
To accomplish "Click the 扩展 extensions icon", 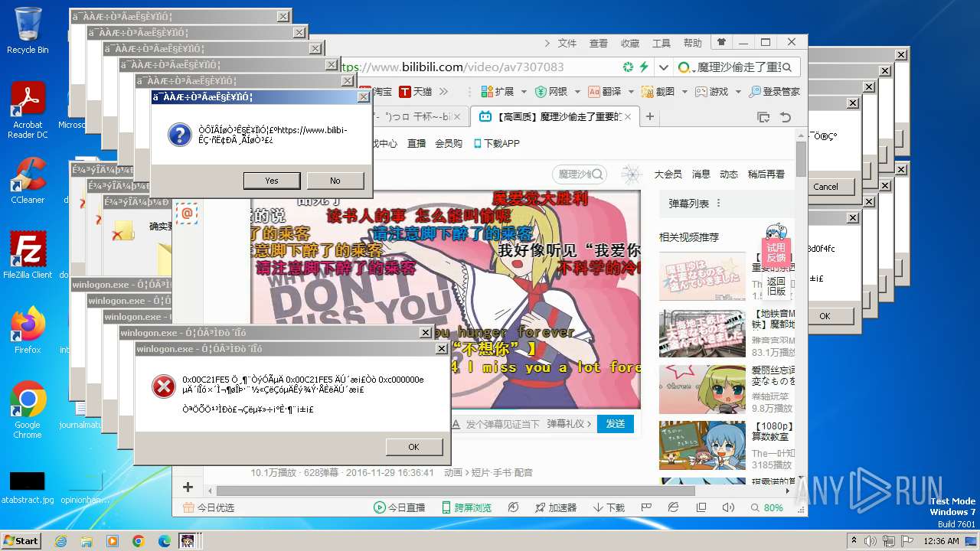I will click(x=486, y=92).
